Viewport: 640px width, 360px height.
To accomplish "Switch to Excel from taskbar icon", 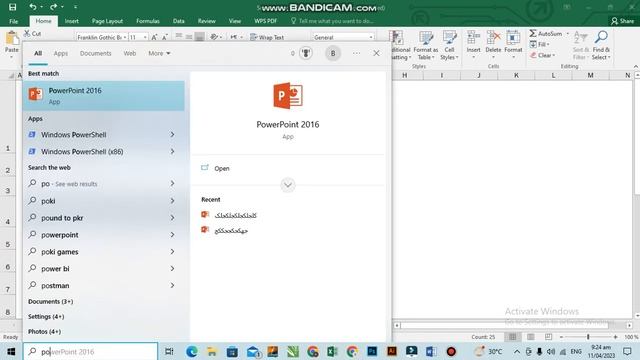I will pyautogui.click(x=332, y=351).
